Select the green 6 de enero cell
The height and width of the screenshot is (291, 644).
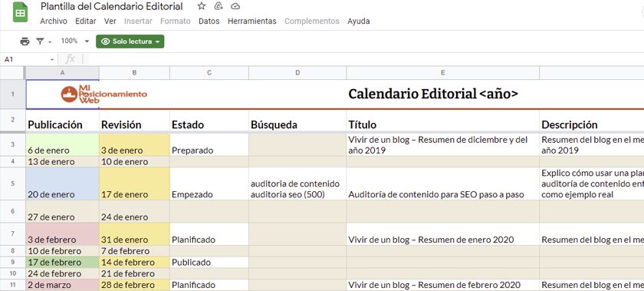pos(62,145)
